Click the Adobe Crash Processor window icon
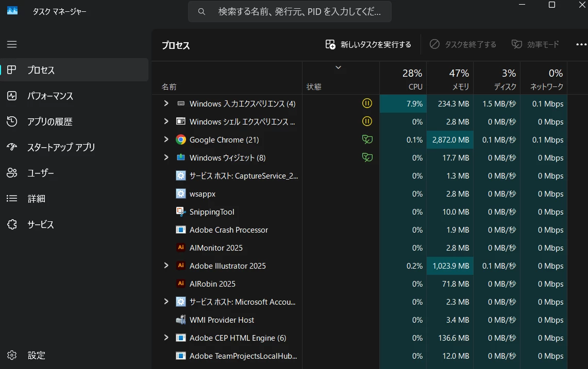This screenshot has width=588, height=369. 181,230
